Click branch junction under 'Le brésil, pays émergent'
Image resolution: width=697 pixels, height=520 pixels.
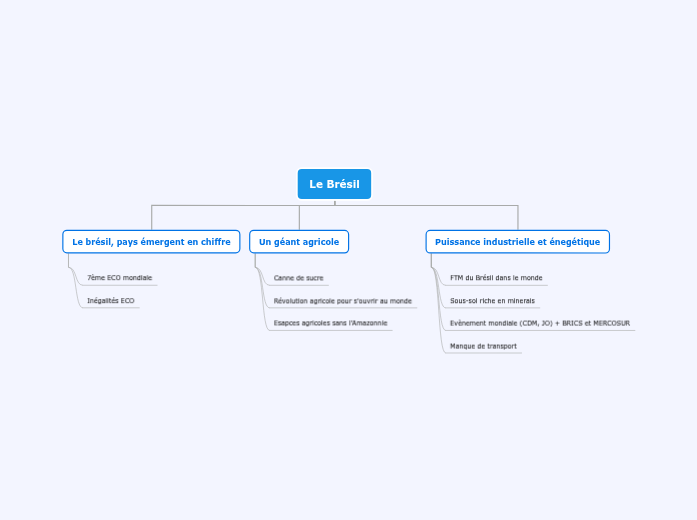tap(69, 260)
